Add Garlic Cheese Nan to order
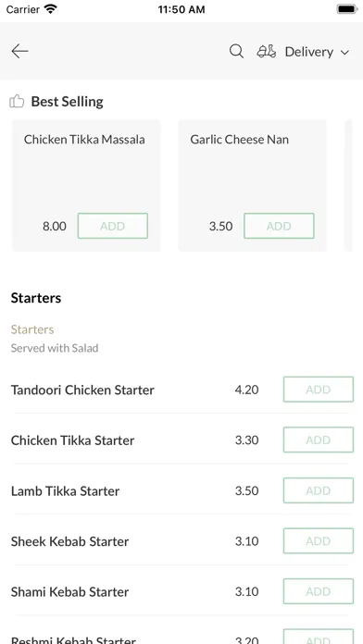363x644 pixels. (279, 226)
